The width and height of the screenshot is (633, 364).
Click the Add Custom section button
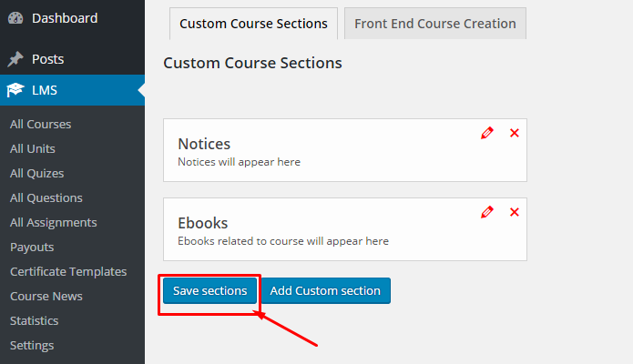pos(325,290)
